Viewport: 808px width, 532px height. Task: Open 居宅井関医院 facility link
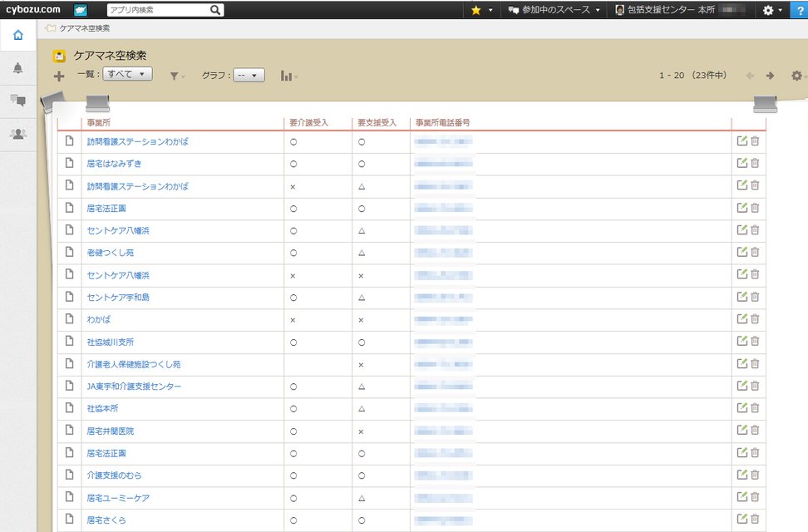pyautogui.click(x=111, y=431)
